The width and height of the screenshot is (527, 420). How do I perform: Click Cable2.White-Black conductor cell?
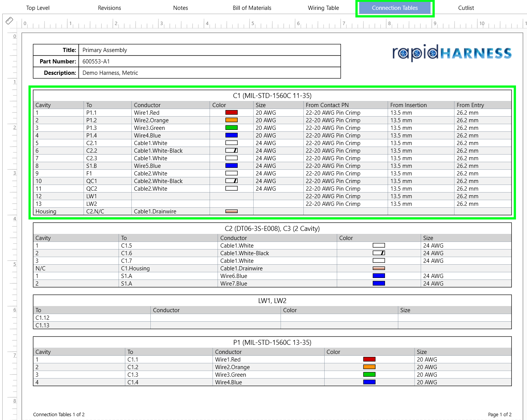[x=170, y=181]
